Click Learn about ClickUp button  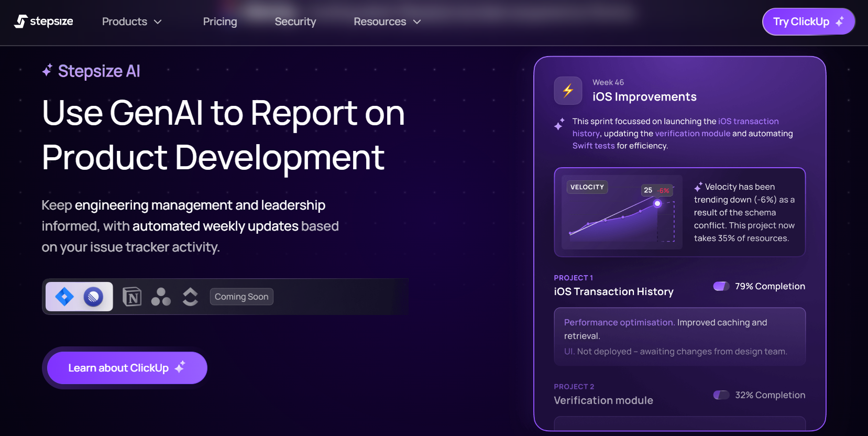click(x=127, y=368)
